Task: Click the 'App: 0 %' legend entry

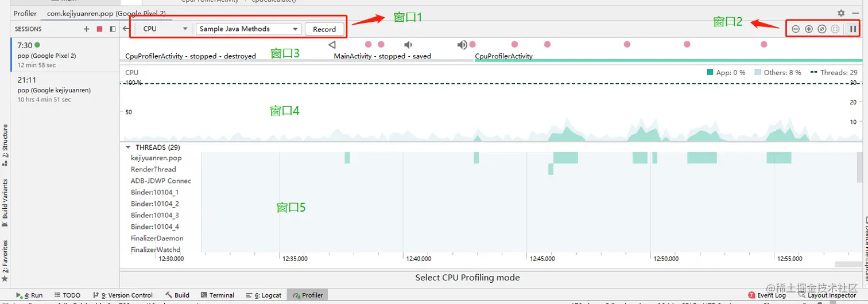Action: (726, 73)
